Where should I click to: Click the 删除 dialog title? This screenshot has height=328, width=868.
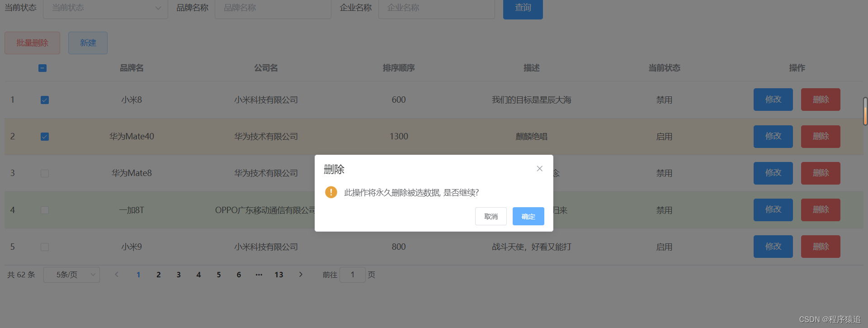(x=334, y=169)
